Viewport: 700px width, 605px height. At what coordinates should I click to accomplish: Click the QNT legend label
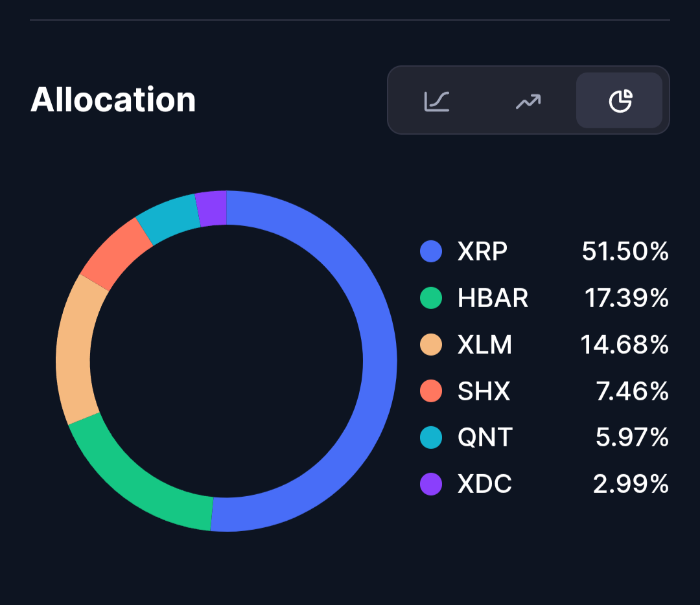pyautogui.click(x=485, y=437)
